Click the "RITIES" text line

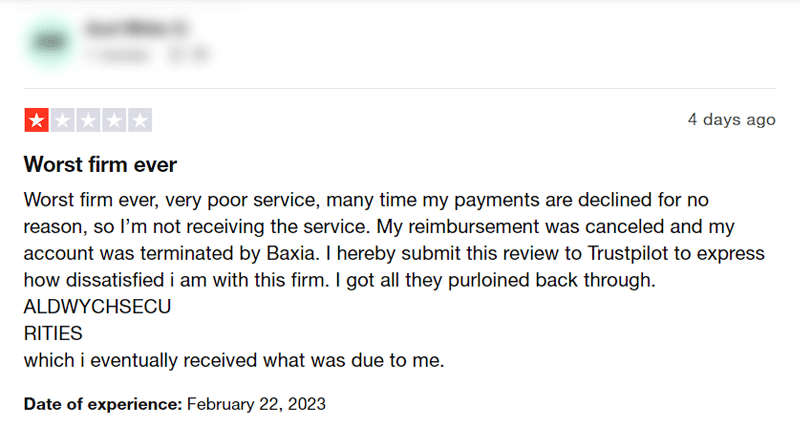click(x=53, y=334)
